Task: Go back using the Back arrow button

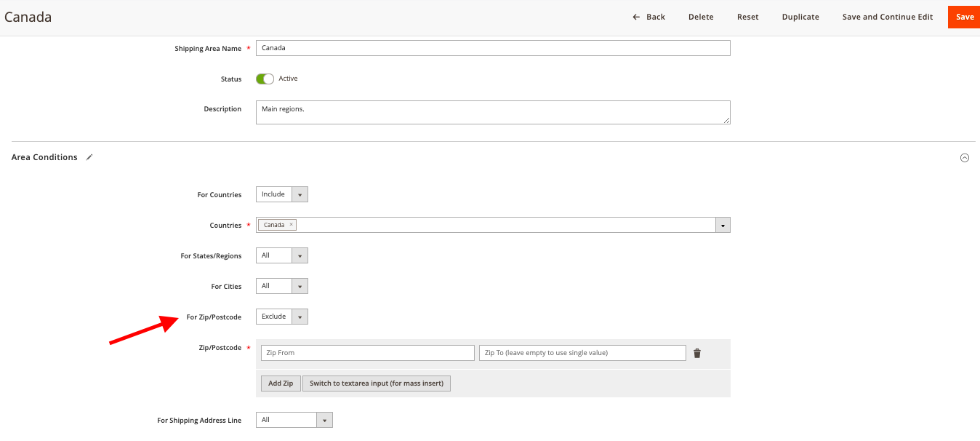Action: click(648, 17)
